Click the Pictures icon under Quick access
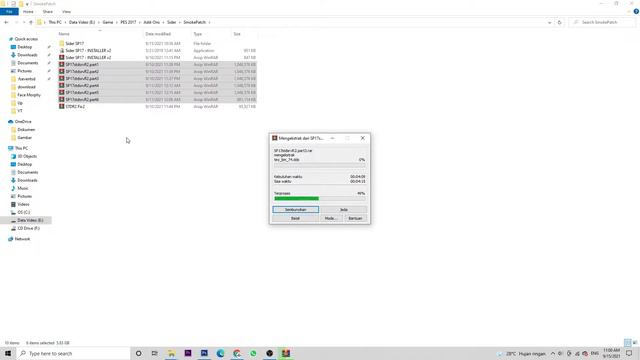 [x=13, y=71]
